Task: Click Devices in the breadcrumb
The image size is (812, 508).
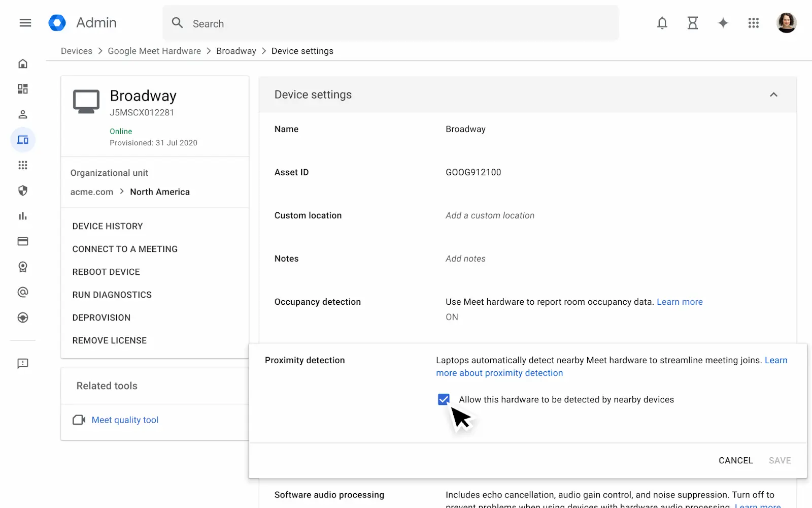Action: [77, 51]
